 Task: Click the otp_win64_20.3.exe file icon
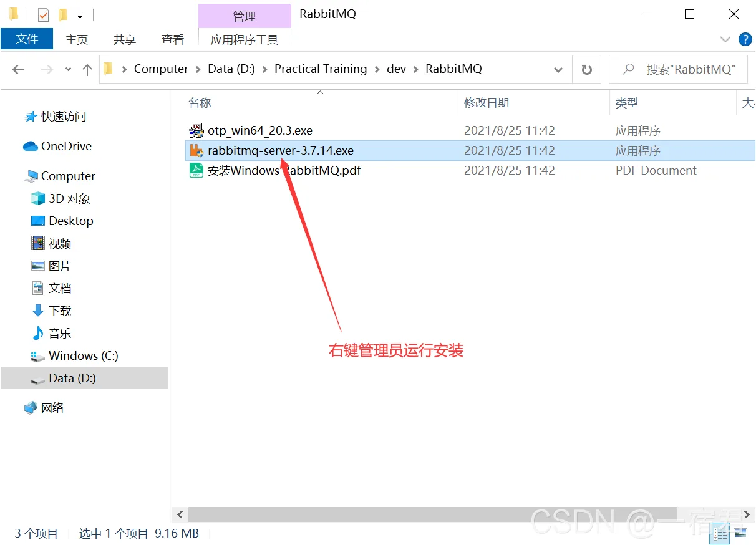click(x=196, y=130)
